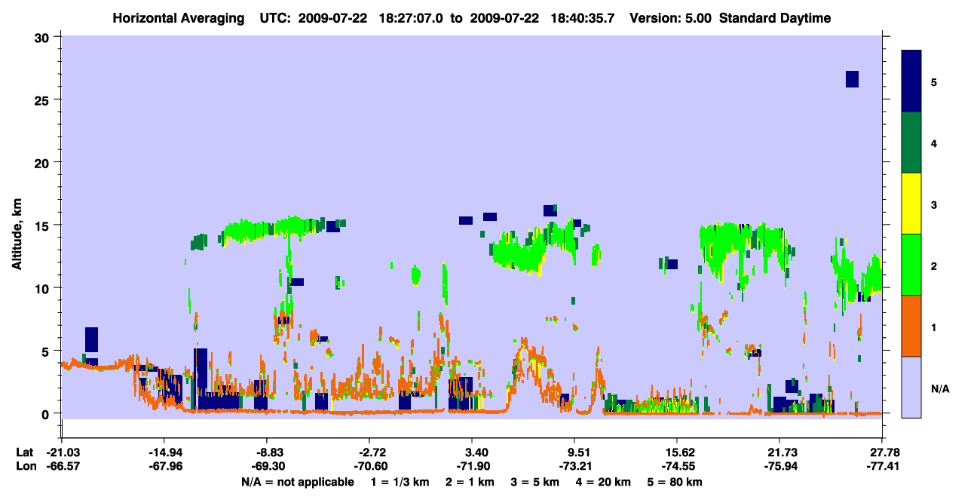Click the legend entry '1 = 1/3 km'
This screenshot has height=503, width=980.
click(402, 482)
